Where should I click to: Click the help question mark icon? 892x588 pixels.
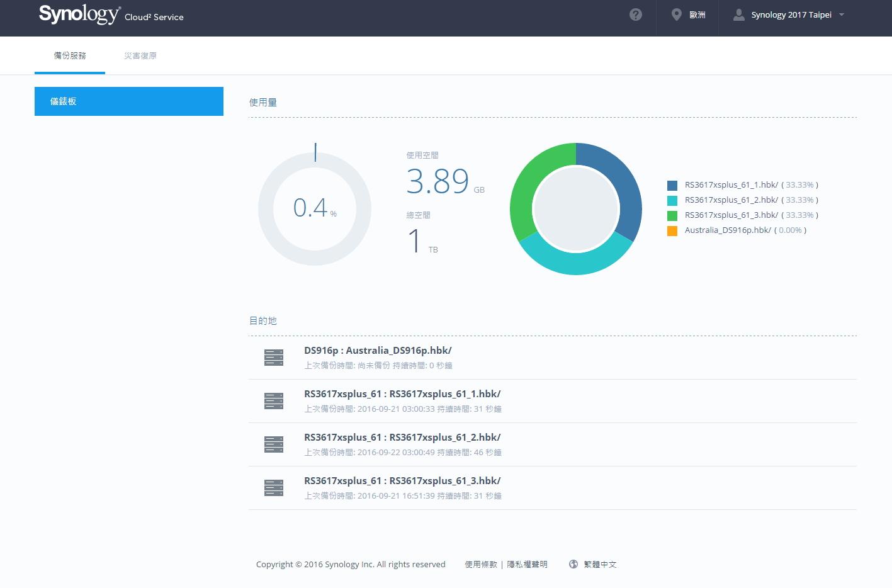click(x=636, y=14)
